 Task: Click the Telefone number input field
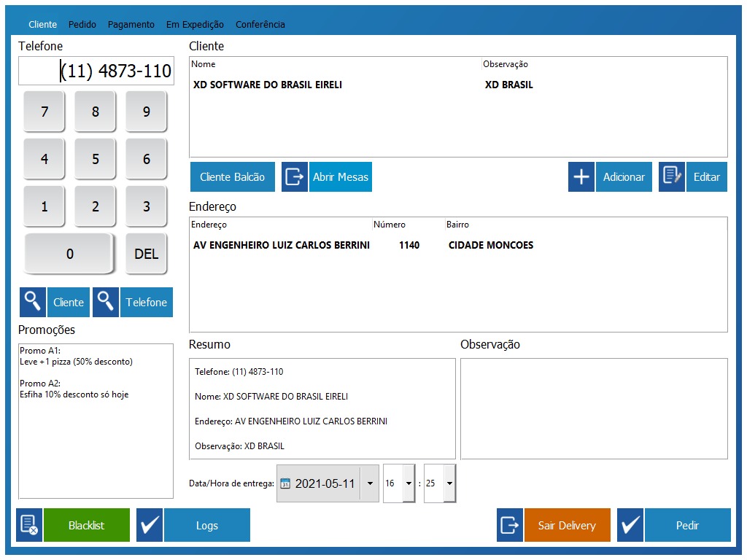pos(96,71)
